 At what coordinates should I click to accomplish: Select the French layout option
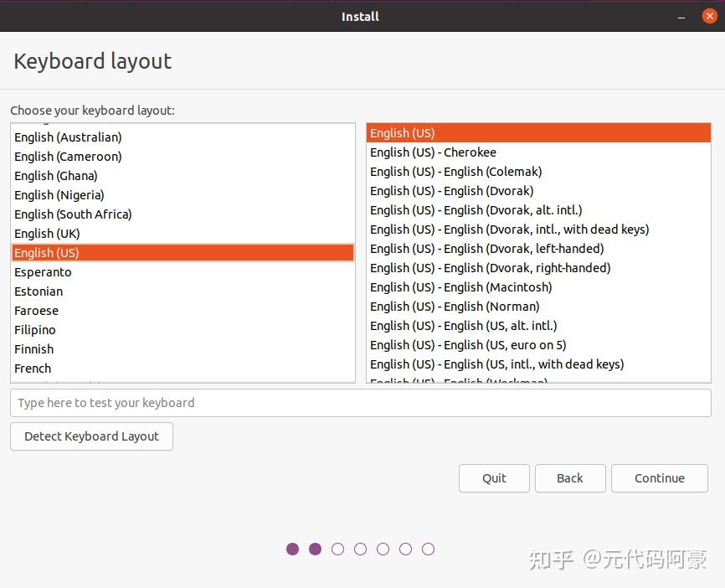click(32, 368)
